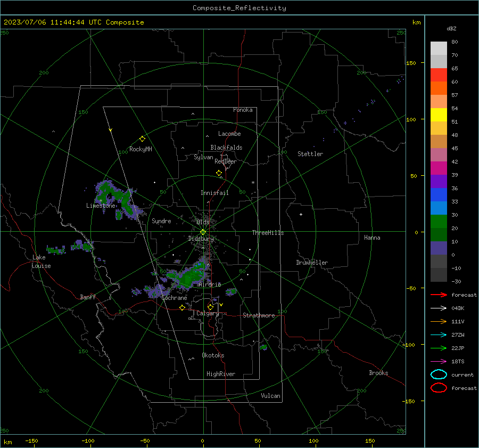
Task: Select the cyan 27ZW arrow legend icon
Action: 439,335
